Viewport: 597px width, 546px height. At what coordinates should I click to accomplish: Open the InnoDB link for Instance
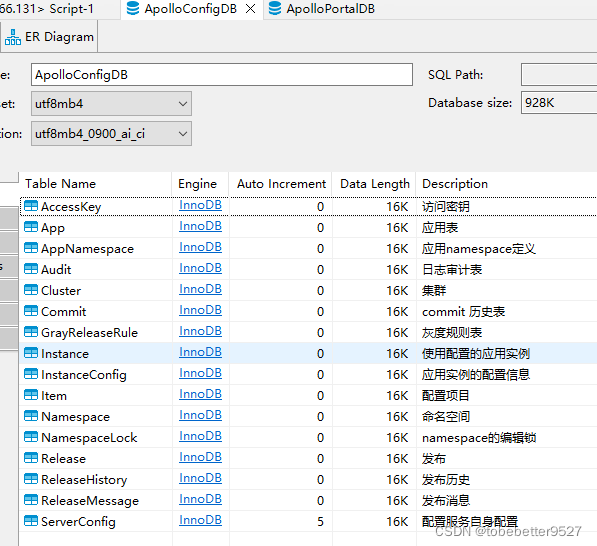pos(200,352)
